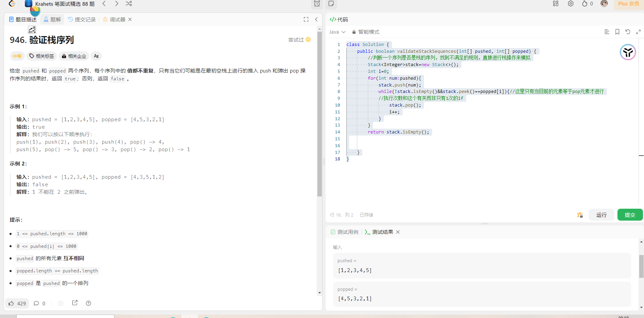Click the test result panel scrollbar

641,266
